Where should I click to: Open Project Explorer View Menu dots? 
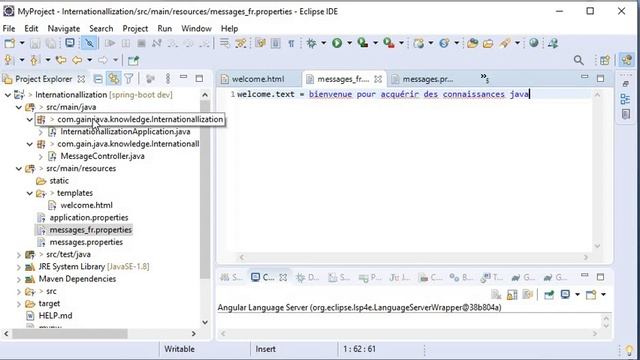coord(168,78)
